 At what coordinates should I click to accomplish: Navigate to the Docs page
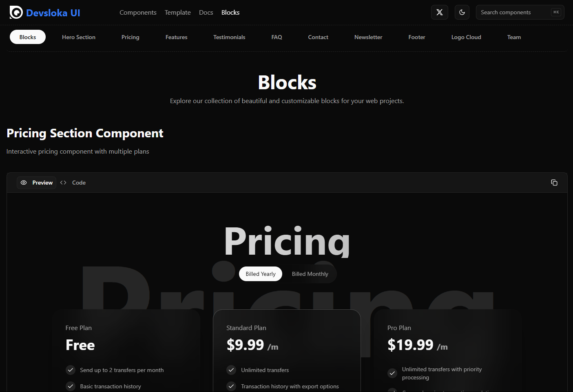coord(206,12)
